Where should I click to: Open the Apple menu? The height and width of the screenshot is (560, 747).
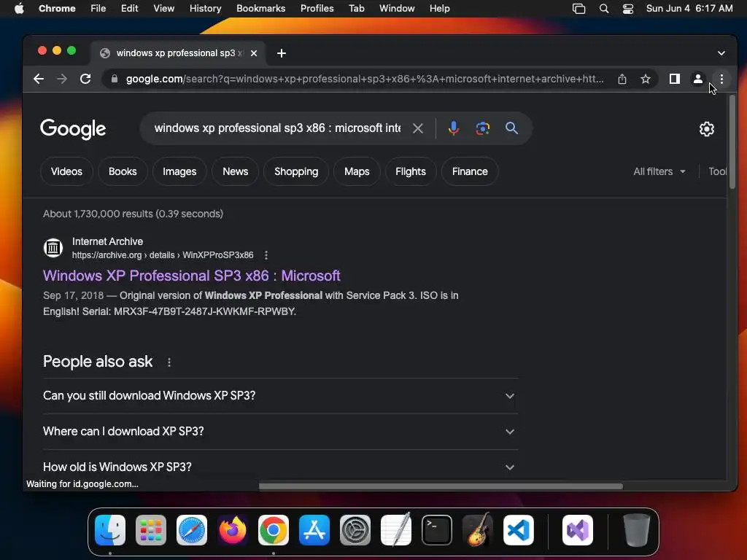pos(19,9)
